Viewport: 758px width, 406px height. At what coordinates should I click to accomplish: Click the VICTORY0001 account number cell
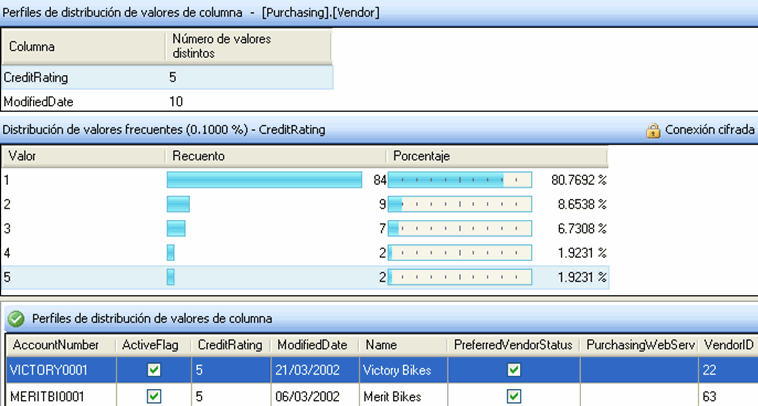[61, 370]
